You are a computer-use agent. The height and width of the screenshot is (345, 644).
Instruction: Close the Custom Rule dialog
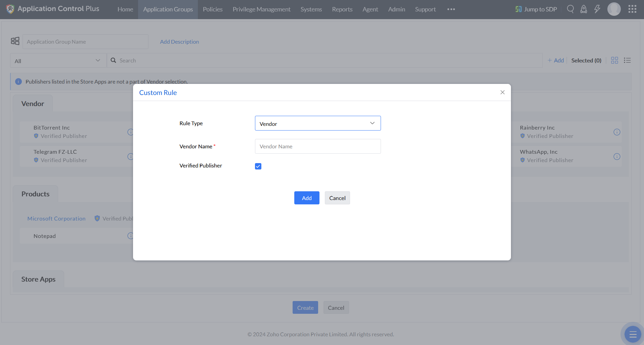(503, 92)
